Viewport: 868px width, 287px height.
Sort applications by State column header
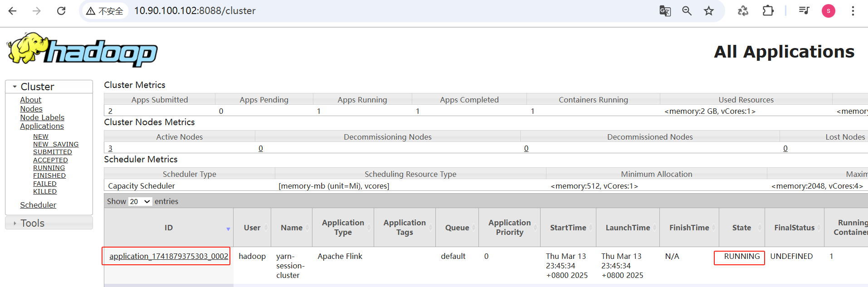click(x=741, y=228)
